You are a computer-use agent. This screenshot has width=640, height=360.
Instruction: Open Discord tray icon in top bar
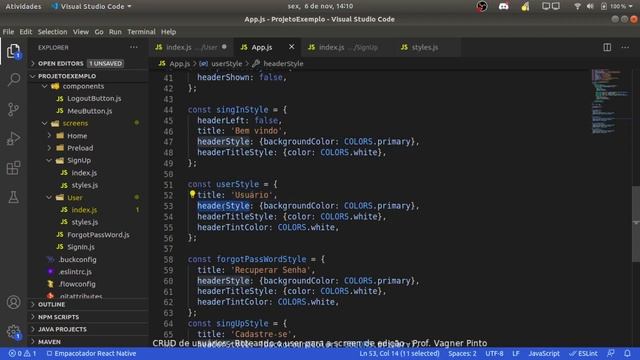click(x=503, y=7)
